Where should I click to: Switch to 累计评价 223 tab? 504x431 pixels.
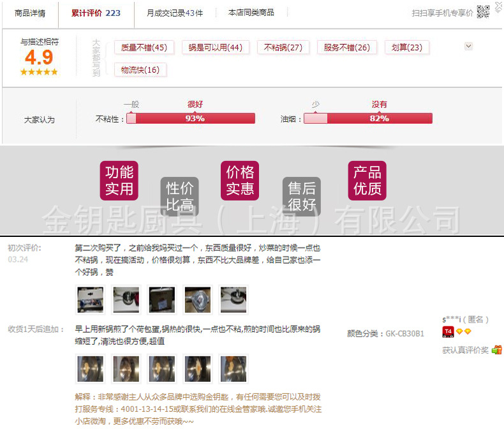click(x=96, y=13)
